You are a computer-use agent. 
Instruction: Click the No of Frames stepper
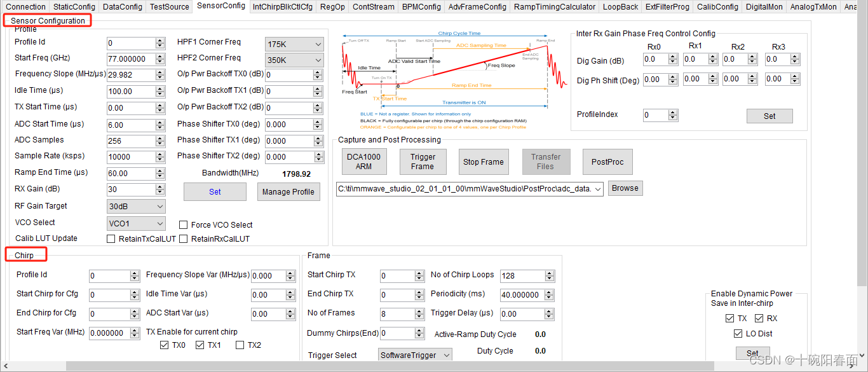pyautogui.click(x=419, y=314)
